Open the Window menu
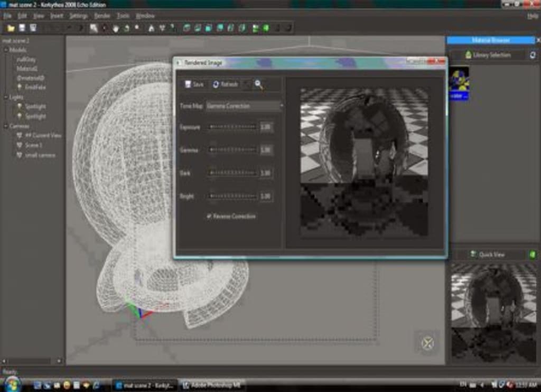The image size is (541, 392). pos(145,16)
